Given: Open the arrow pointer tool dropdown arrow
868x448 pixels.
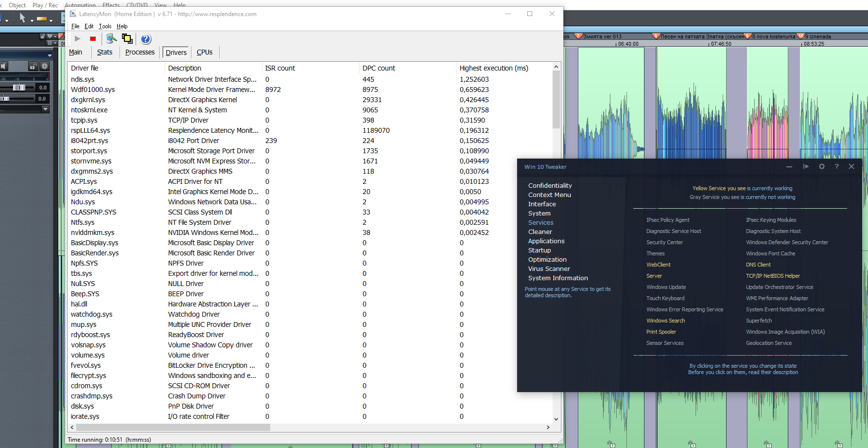Looking at the screenshot, I should point(32,20).
